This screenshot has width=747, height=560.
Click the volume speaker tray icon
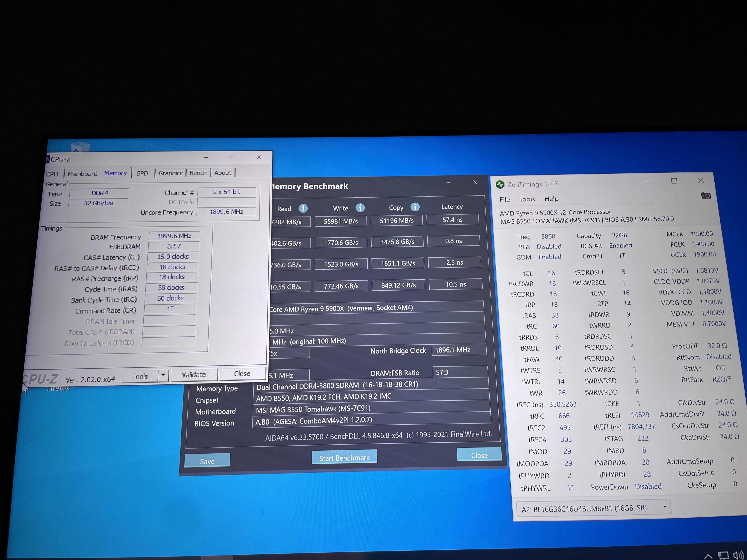click(738, 555)
